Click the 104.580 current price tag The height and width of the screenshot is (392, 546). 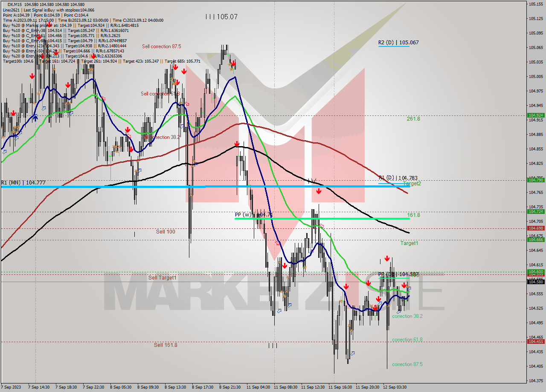pos(536,282)
